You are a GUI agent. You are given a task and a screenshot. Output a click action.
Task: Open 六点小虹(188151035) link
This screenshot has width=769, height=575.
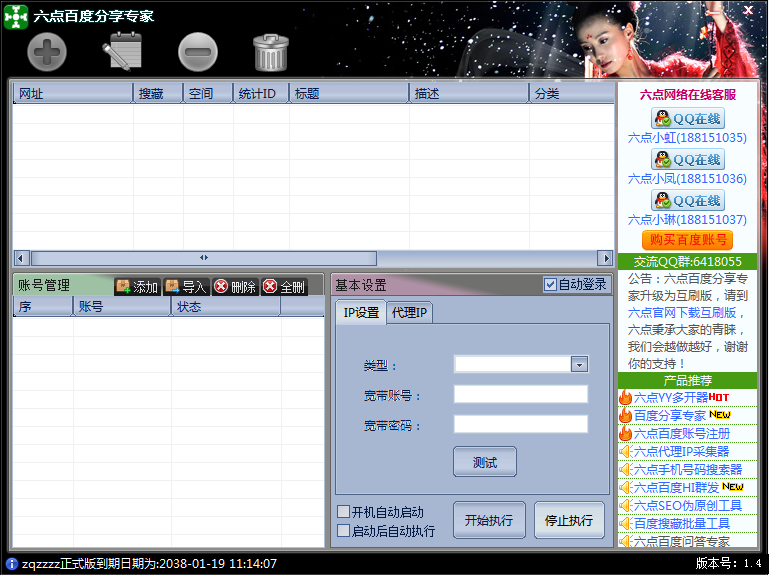point(687,138)
